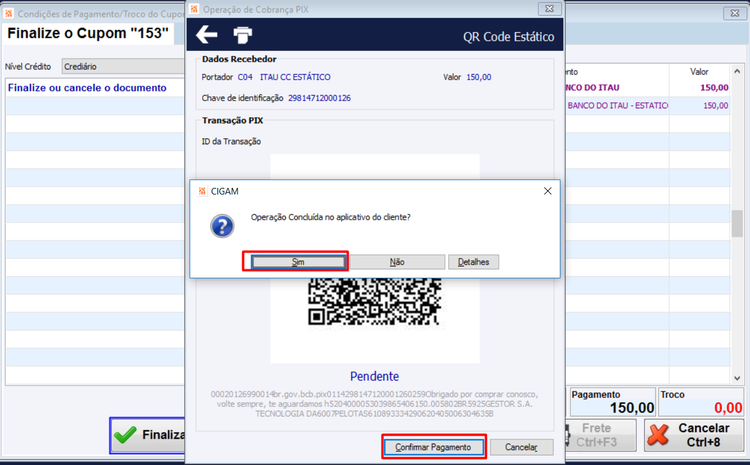Click the Operação de Cobrança PIX title icon
The height and width of the screenshot is (465, 750).
coord(194,9)
